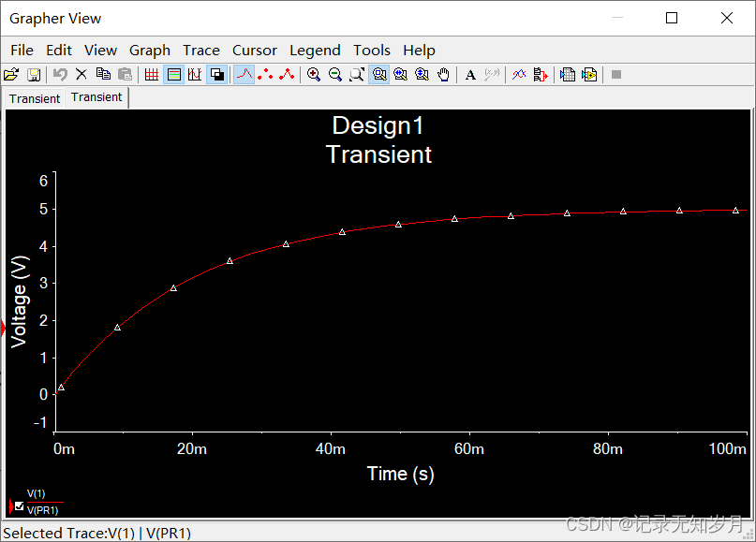Click the grayed data label (x,y) icon

[492, 75]
